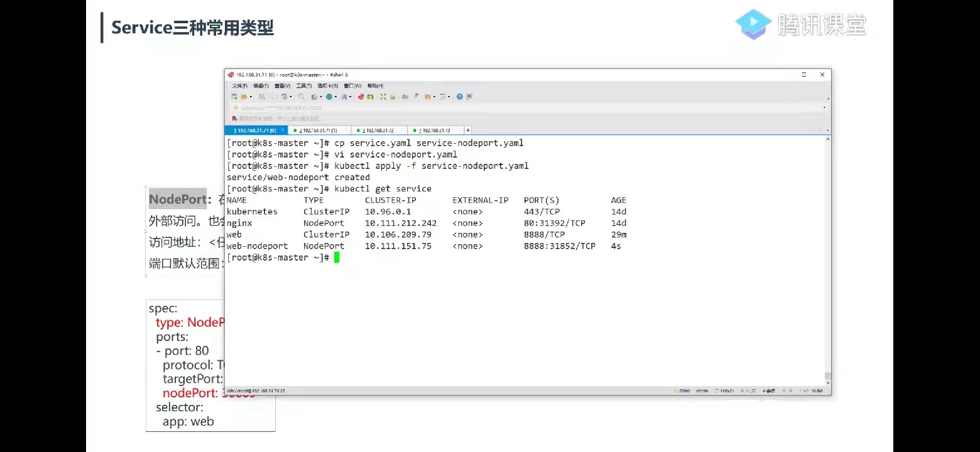Click the chat bubble feedback icon
The height and width of the screenshot is (452, 980).
pyautogui.click(x=469, y=97)
